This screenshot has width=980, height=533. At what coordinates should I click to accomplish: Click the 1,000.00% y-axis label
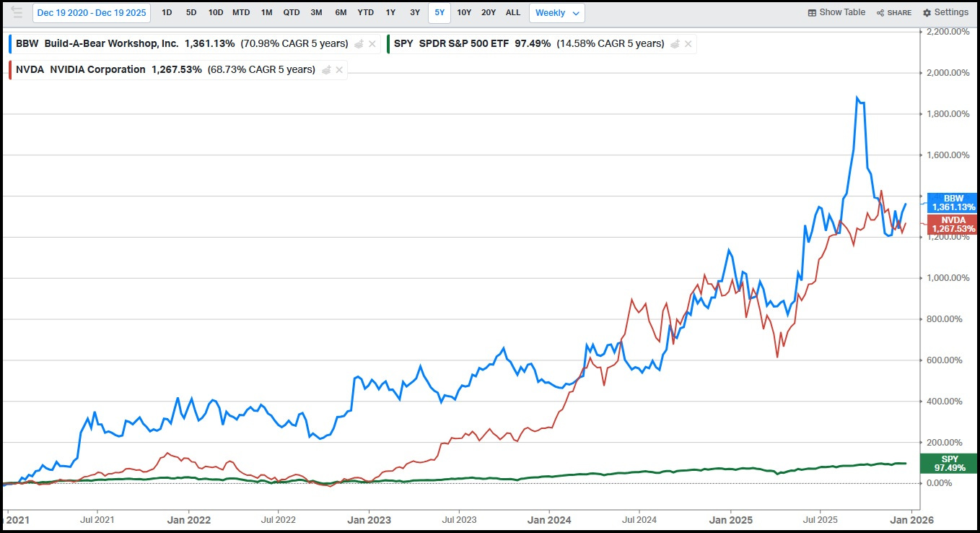pos(948,278)
